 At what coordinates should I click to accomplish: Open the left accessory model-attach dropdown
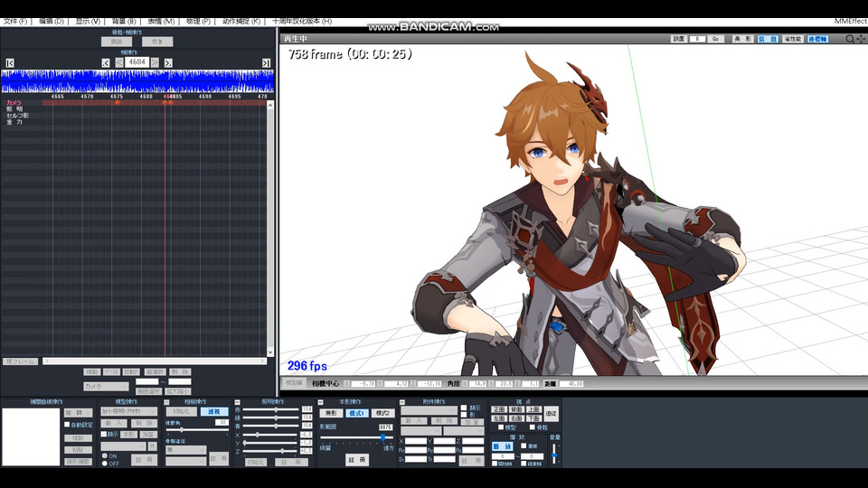point(420,431)
